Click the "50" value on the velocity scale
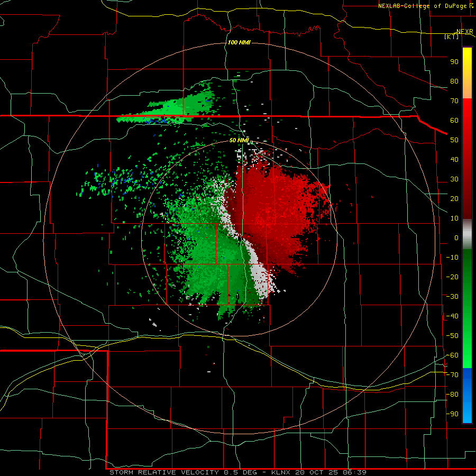The image size is (476, 476). (454, 140)
